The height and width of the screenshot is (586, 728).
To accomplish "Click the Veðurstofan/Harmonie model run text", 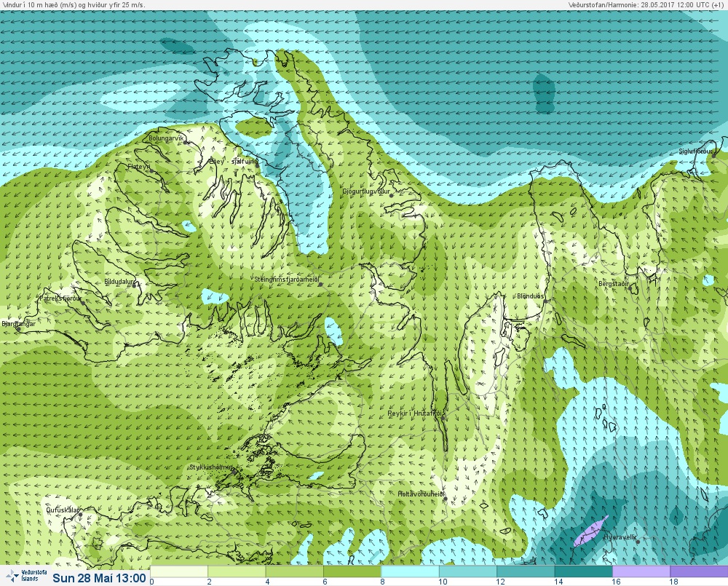I will tap(645, 4).
